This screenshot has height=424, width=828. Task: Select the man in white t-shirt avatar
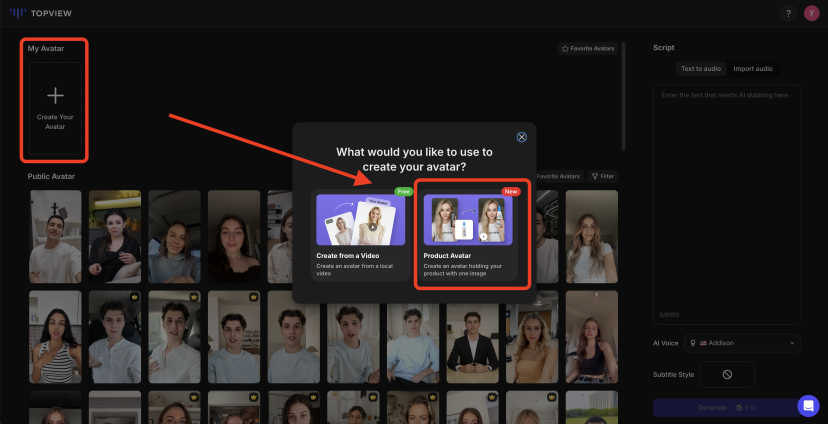pos(55,237)
